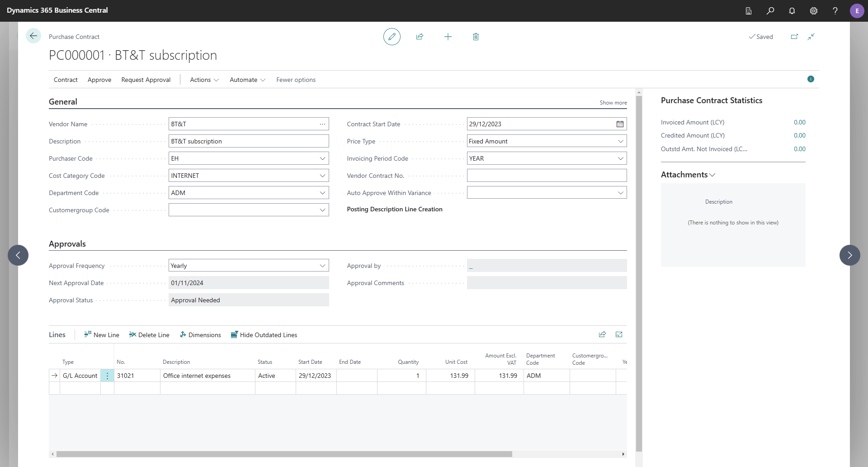Viewport: 868px width, 467px height.
Task: Open the document icon in top bar
Action: tap(749, 11)
